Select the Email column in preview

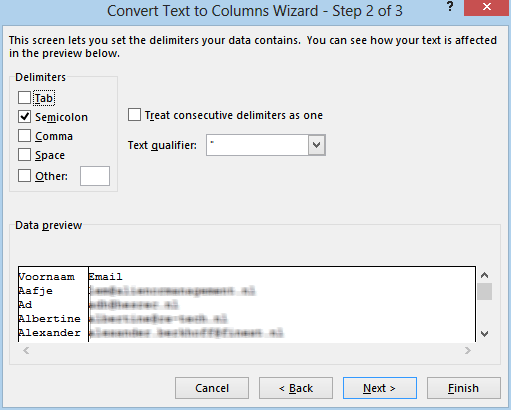282,304
